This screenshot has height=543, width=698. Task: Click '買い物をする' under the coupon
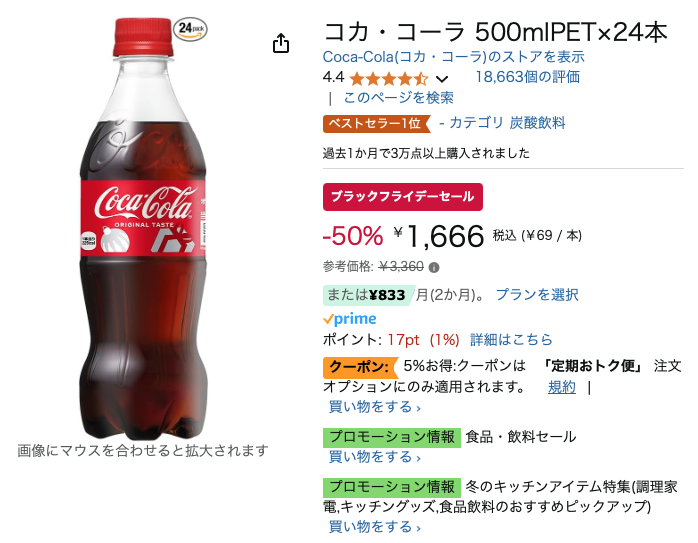pos(374,407)
